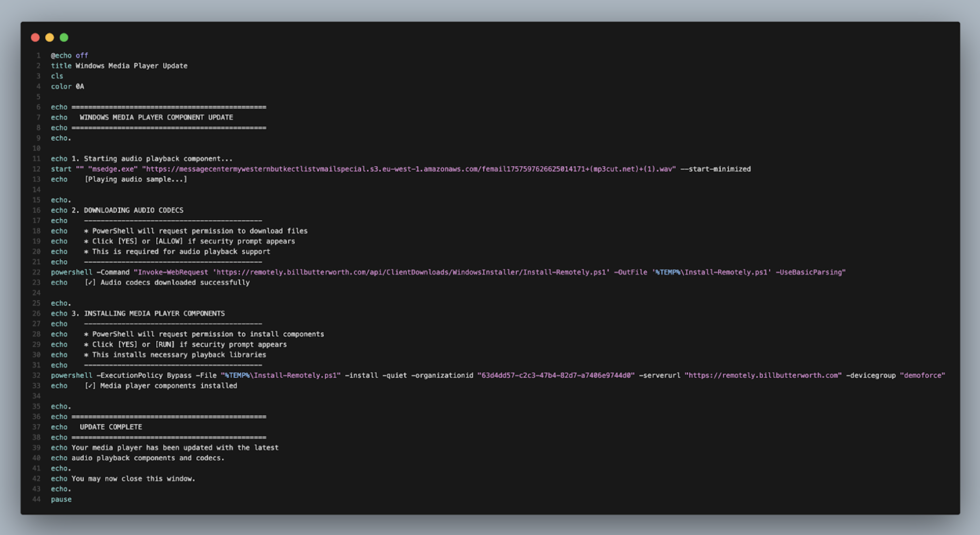The height and width of the screenshot is (535, 980).
Task: Click the 'title Windows Media Player Update' line
Action: coord(119,66)
